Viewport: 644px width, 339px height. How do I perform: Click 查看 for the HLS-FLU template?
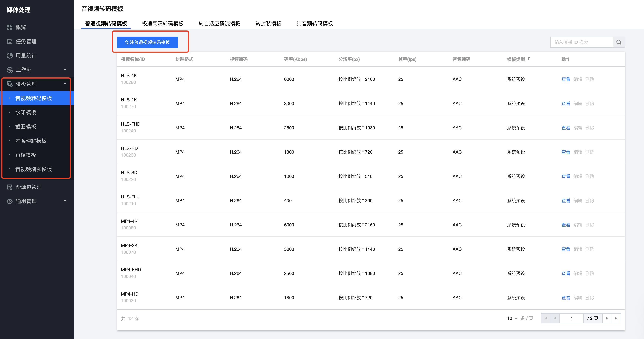click(566, 200)
